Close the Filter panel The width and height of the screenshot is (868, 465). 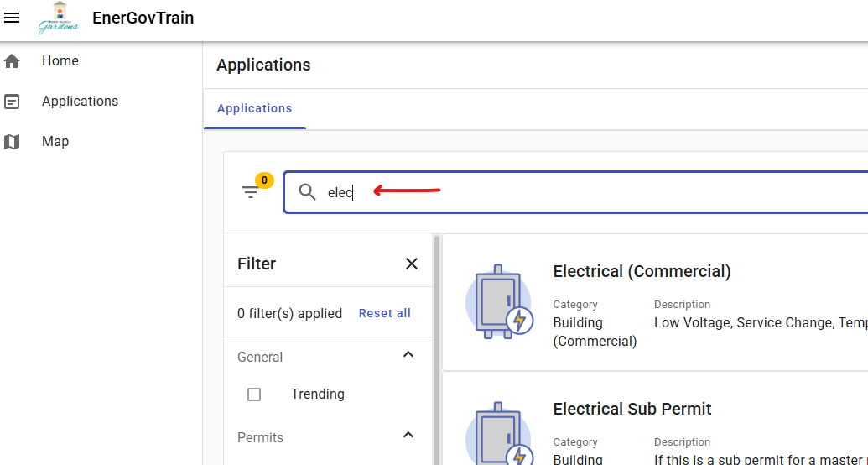(x=412, y=264)
